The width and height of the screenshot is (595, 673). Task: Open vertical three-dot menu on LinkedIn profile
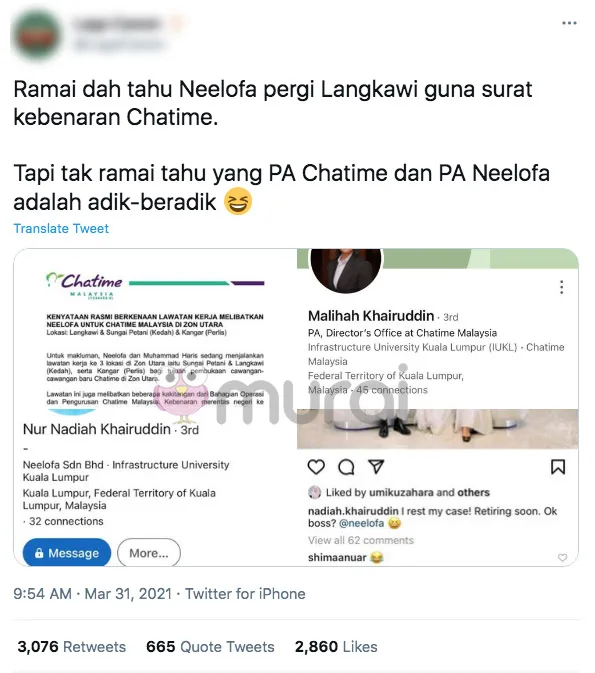point(562,287)
